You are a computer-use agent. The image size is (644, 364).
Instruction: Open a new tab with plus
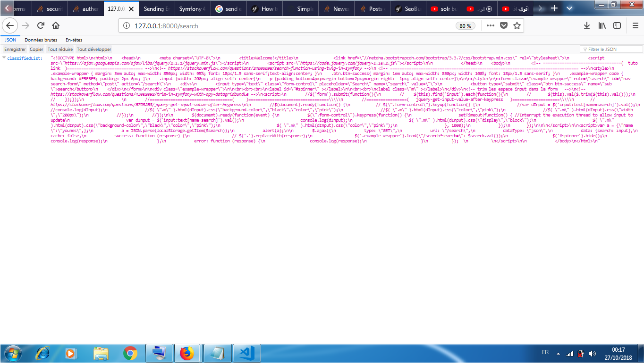pos(554,8)
